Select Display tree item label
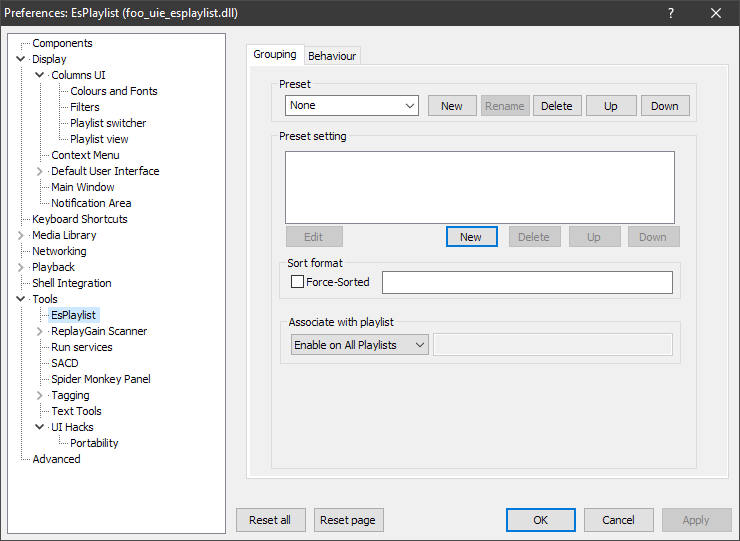The width and height of the screenshot is (740, 541). coord(49,59)
